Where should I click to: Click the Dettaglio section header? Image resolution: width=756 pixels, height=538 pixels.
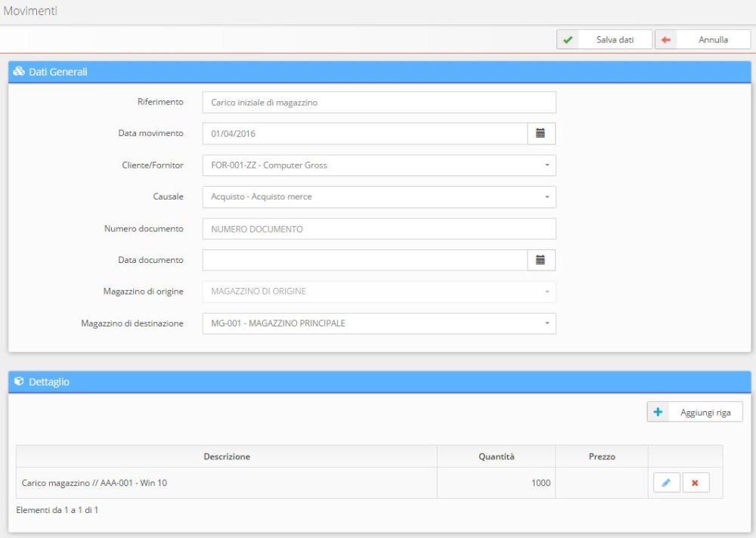pos(380,382)
